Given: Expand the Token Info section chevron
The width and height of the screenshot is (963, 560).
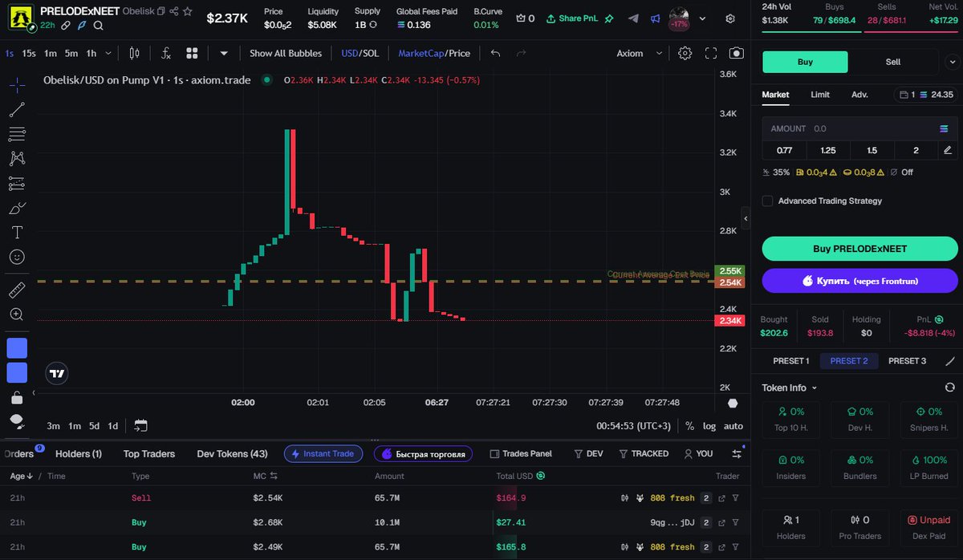Looking at the screenshot, I should pyautogui.click(x=814, y=388).
